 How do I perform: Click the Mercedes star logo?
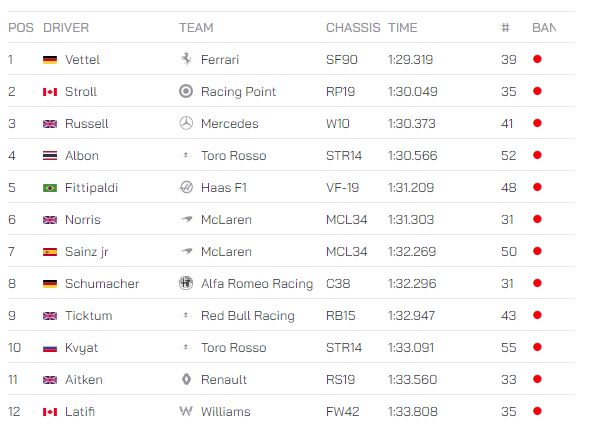[x=186, y=123]
